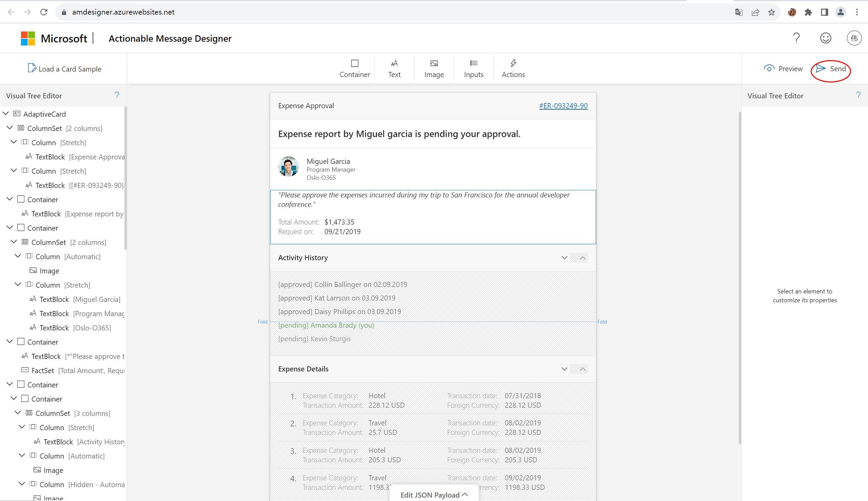Viewport: 868px width, 501px height.
Task: Click the Preview eye button
Action: [x=783, y=69]
